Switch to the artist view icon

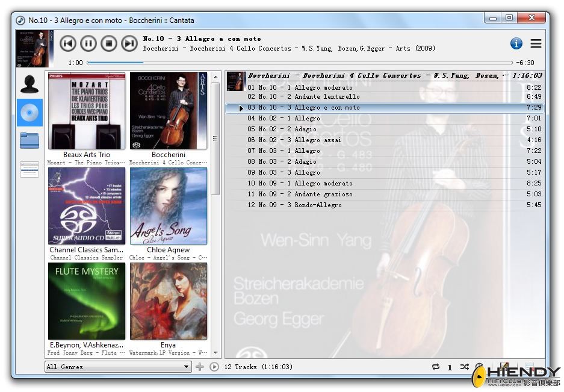click(29, 84)
